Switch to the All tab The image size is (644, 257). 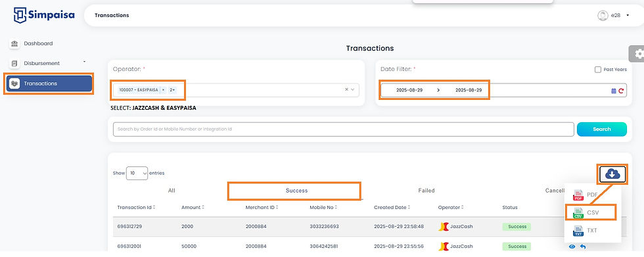pos(172,191)
